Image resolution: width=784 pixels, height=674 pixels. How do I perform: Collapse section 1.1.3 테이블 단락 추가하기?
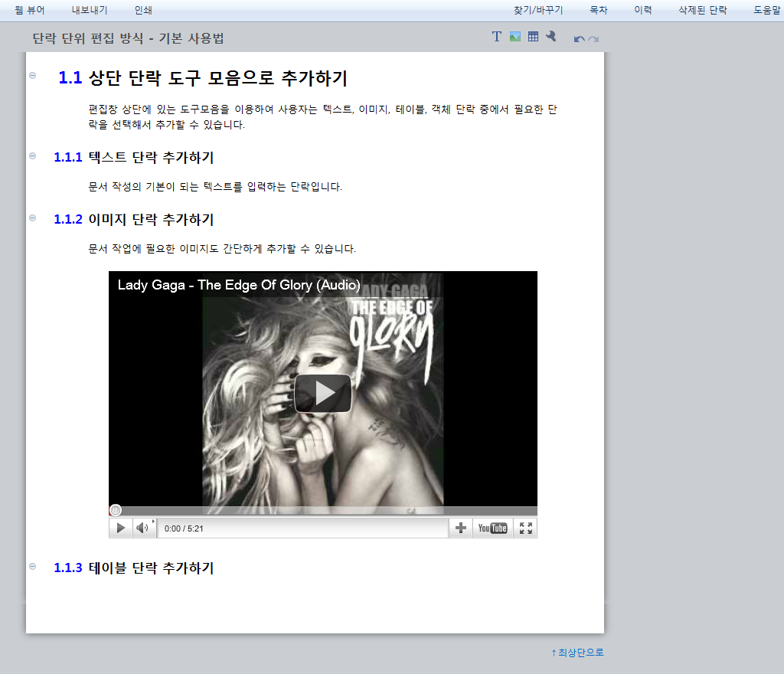[32, 567]
